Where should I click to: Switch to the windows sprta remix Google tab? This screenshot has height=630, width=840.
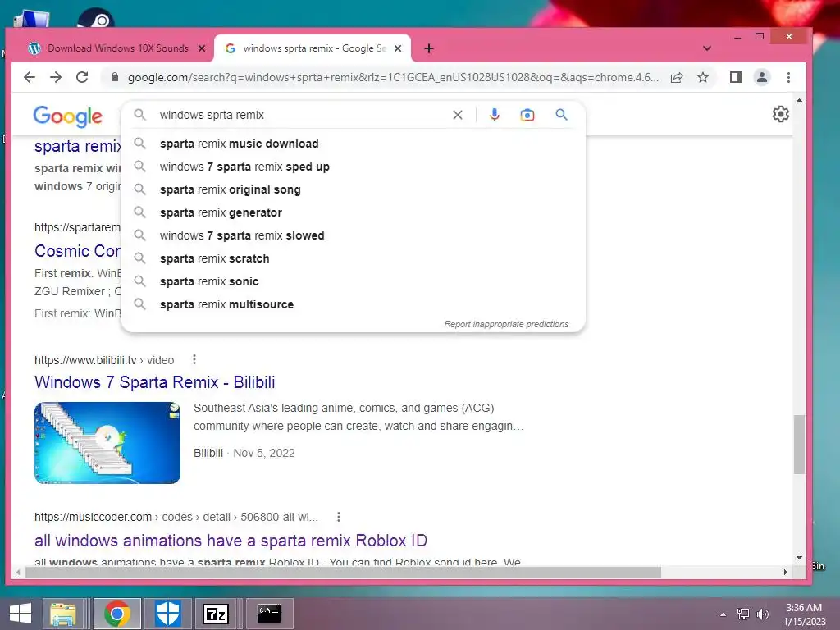point(313,48)
